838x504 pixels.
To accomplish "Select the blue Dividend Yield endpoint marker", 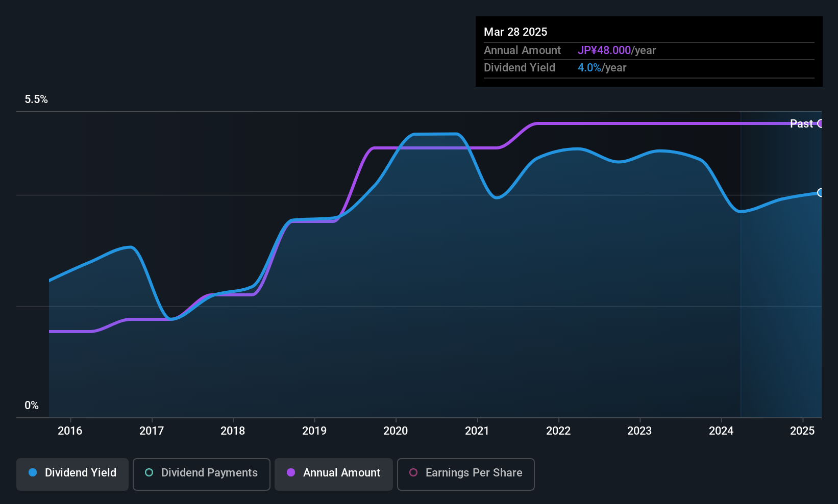I will 821,192.
